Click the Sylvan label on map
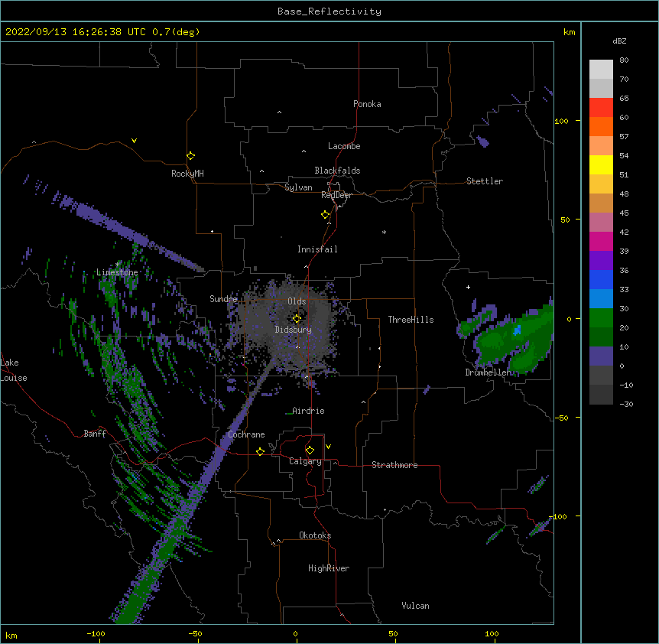Screen dimensions: 659x644 [x=298, y=187]
